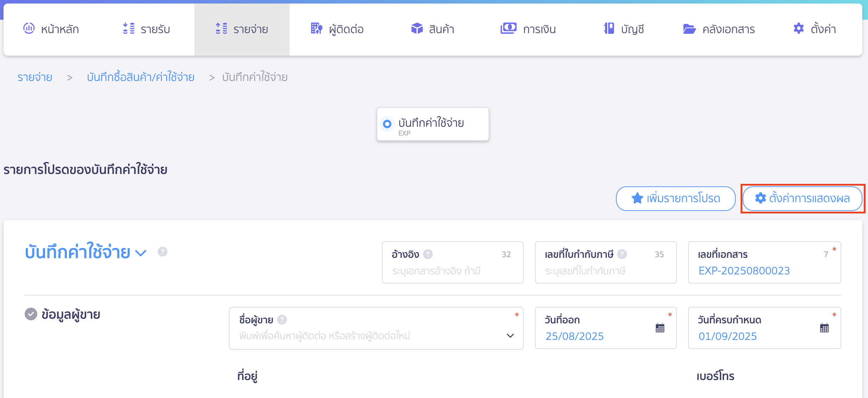Viewport: 868px width, 398px height.
Task: Click the เลขที่ใบกำกับภาษี input field
Action: 606,262
